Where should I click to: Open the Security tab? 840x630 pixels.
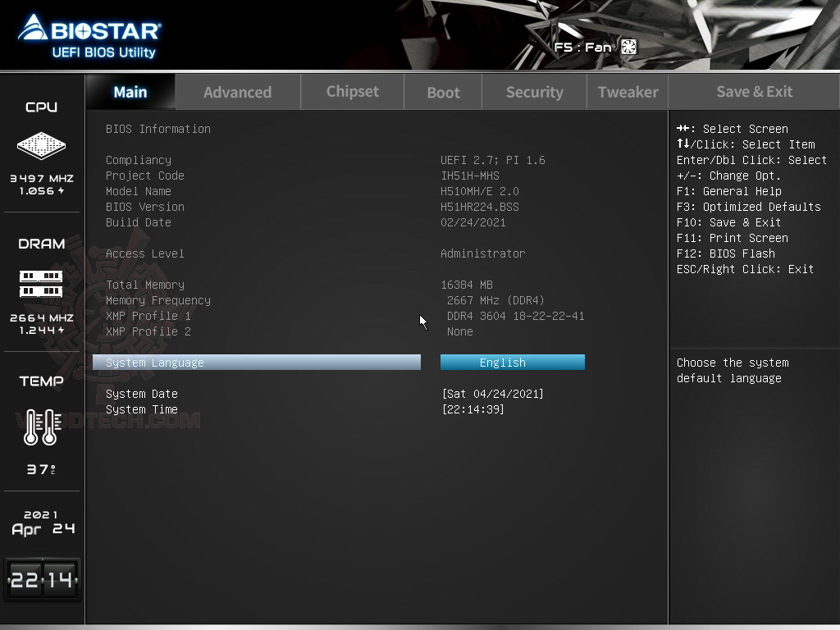tap(535, 92)
